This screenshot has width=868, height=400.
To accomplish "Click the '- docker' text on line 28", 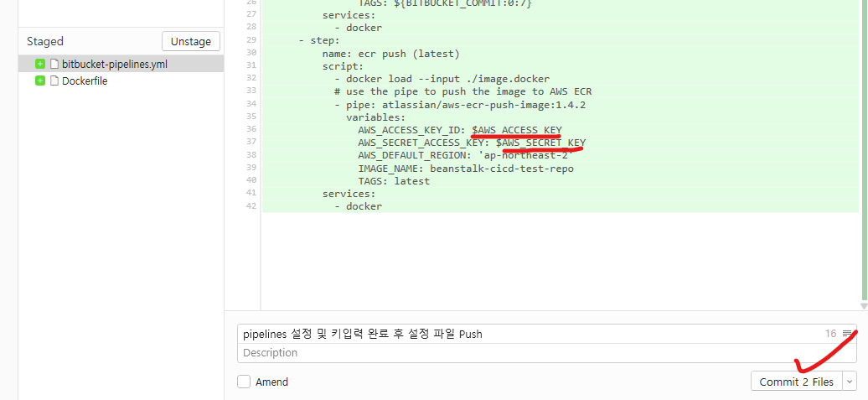I will pyautogui.click(x=358, y=28).
